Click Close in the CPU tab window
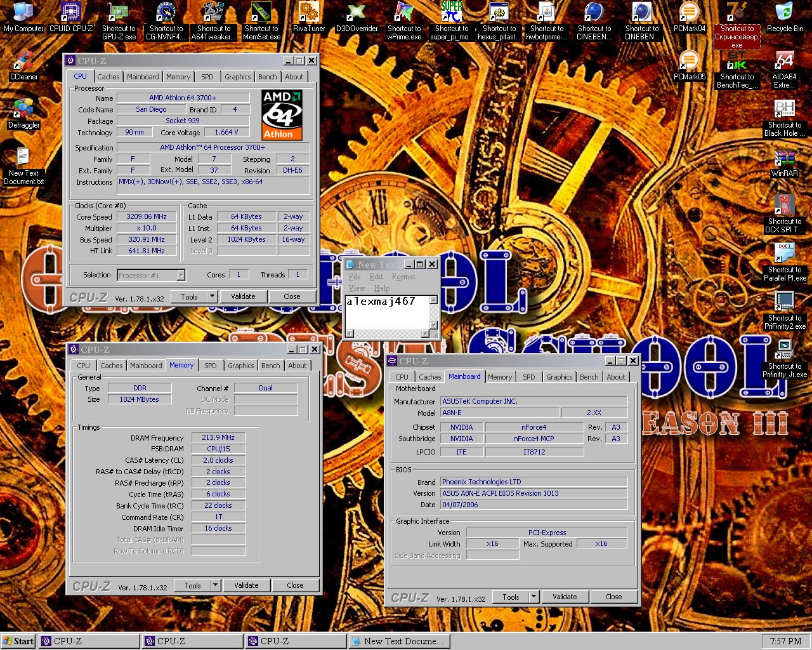Screen dimensions: 812x650 292,296
